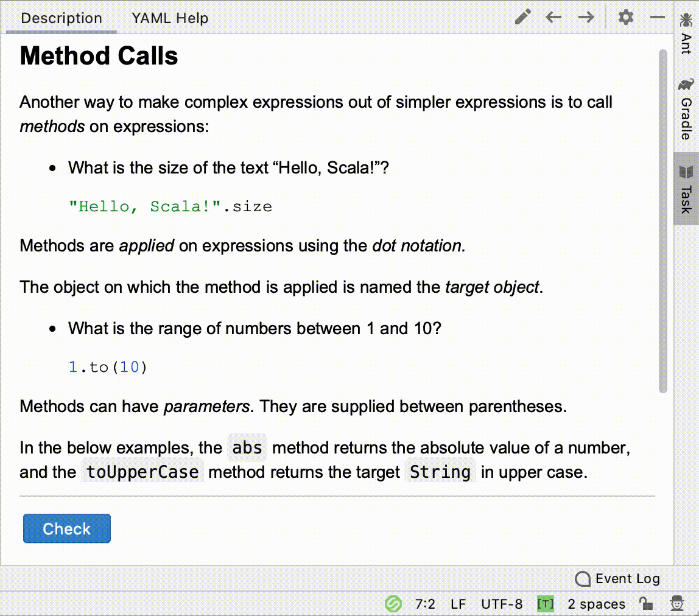Go to next task with right arrow
This screenshot has height=616, width=699.
coord(586,18)
